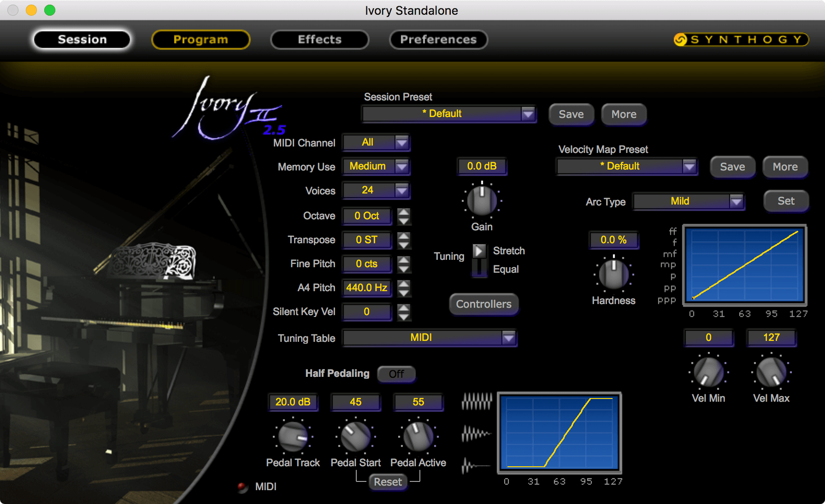Click More next to Velocity Map Preset
The width and height of the screenshot is (825, 504).
[785, 167]
